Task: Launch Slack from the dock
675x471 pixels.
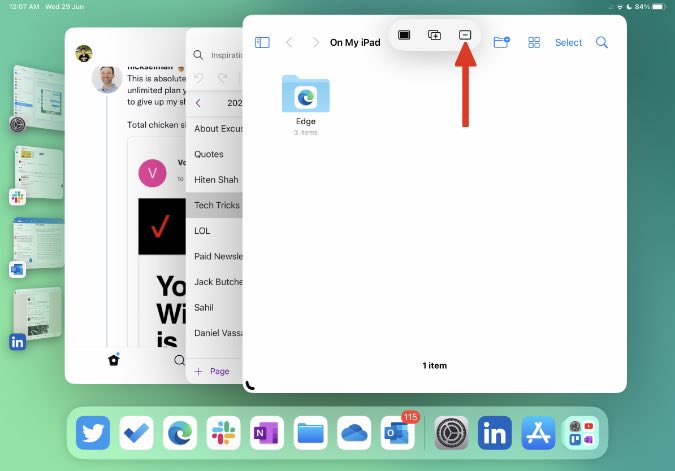Action: tap(223, 433)
